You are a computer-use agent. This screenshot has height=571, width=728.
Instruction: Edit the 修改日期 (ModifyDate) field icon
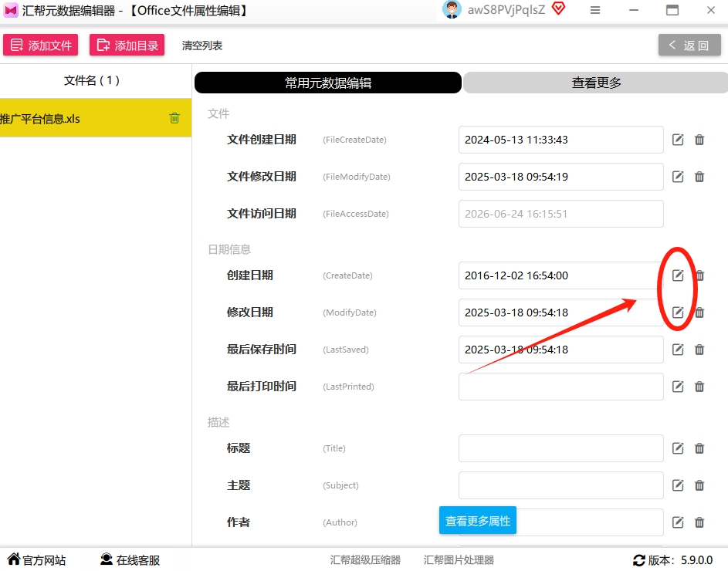pos(678,313)
